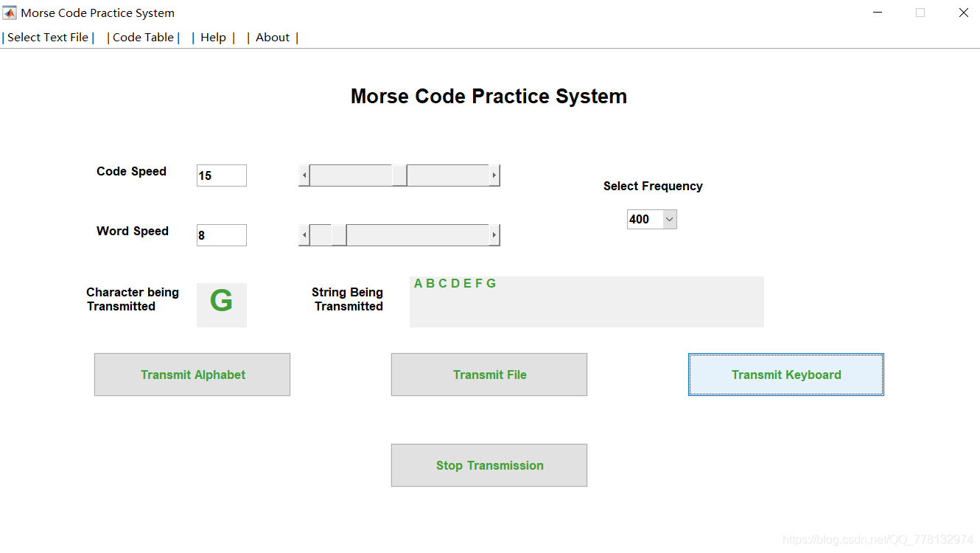
Task: Click the Morse Code Practice System heading
Action: pyautogui.click(x=489, y=97)
